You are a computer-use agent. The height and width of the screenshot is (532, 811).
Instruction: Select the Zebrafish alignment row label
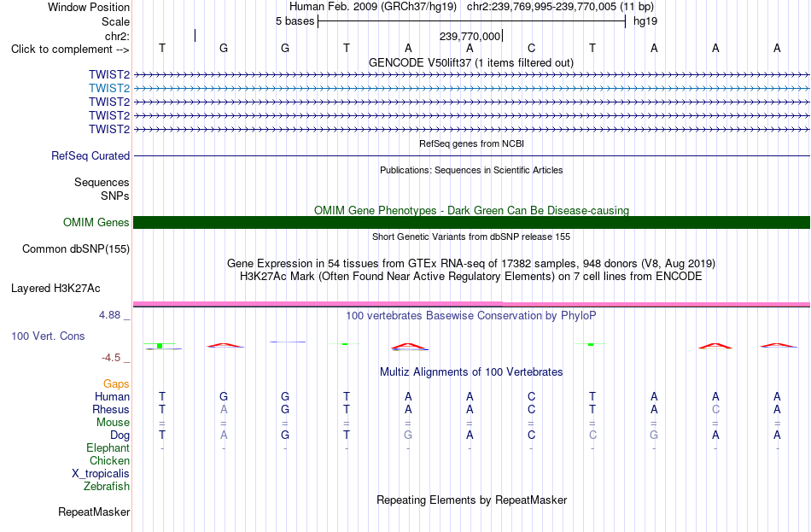(107, 487)
